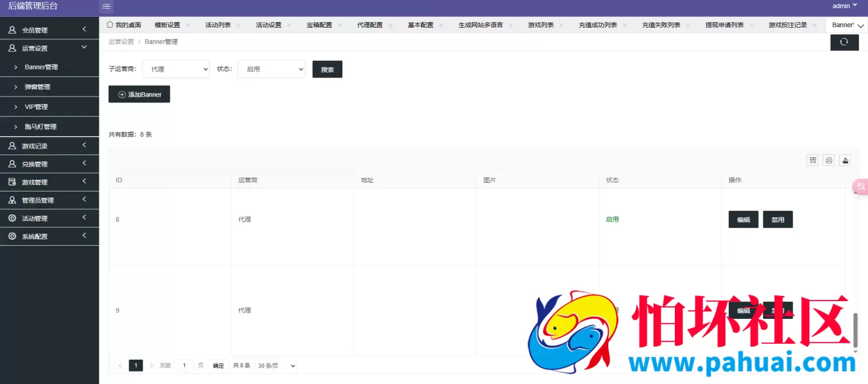Close the 模板设置 tab
Image resolution: width=868 pixels, height=384 pixels.
pyautogui.click(x=188, y=25)
